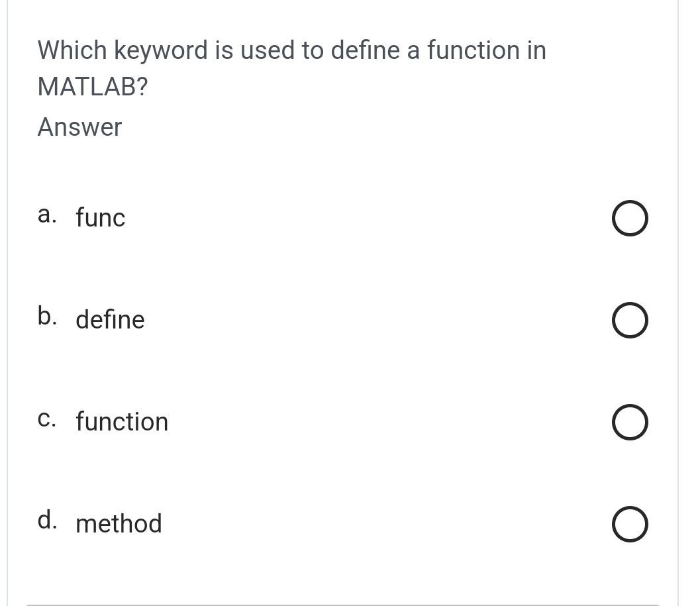
Task: Click the 'Answer' heading
Action: tap(79, 127)
